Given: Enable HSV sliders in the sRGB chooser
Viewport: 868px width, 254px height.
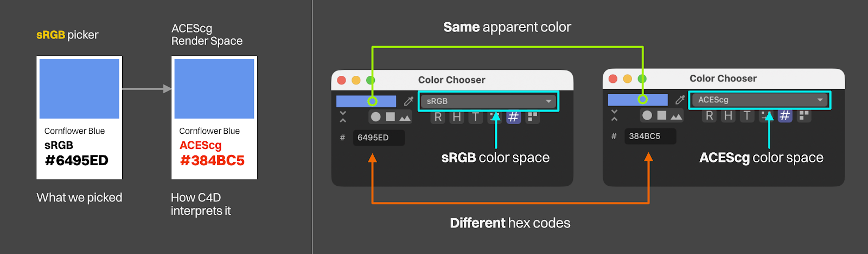Looking at the screenshot, I should pyautogui.click(x=457, y=117).
